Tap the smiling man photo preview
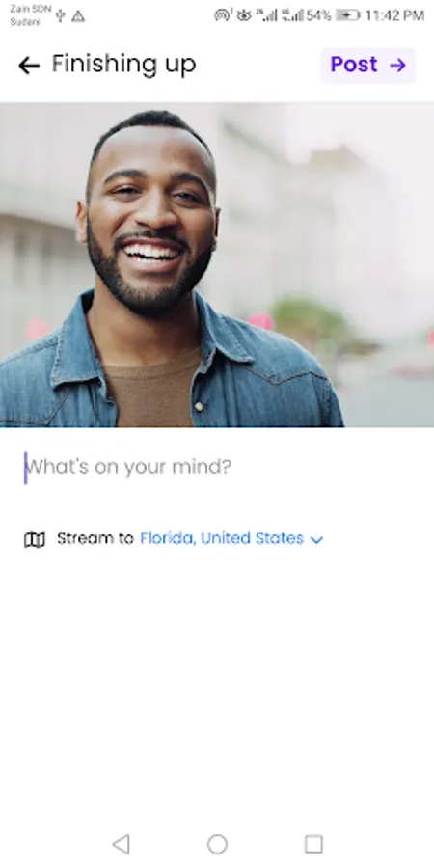 (x=217, y=264)
